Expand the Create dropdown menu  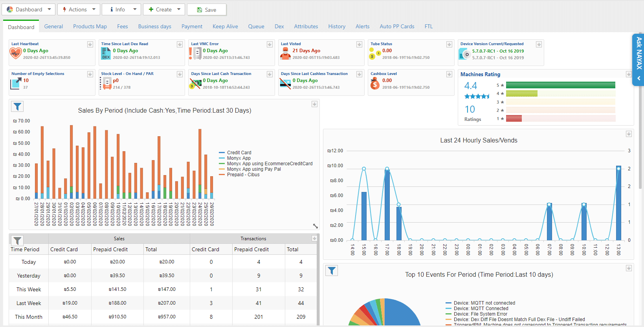coord(164,9)
